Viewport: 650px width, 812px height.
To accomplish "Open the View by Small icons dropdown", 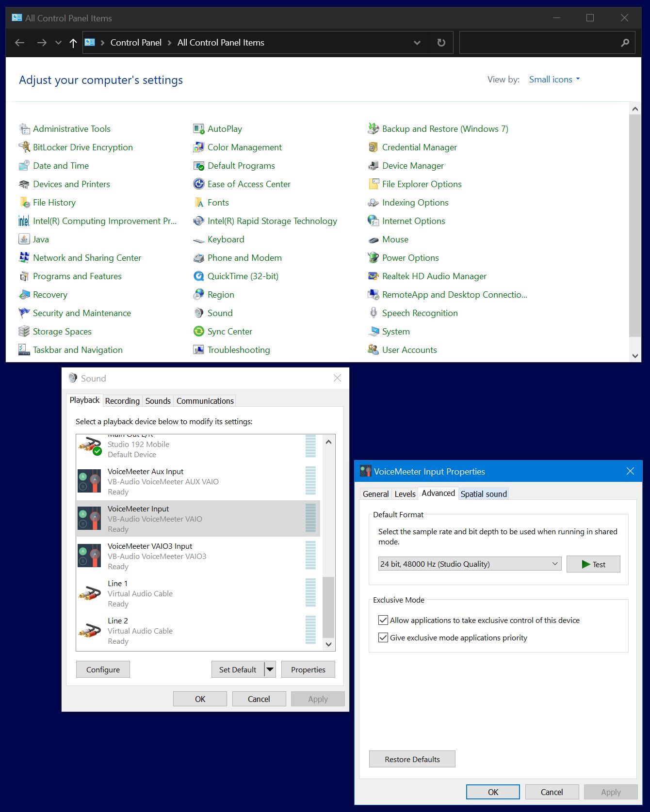I will (554, 80).
